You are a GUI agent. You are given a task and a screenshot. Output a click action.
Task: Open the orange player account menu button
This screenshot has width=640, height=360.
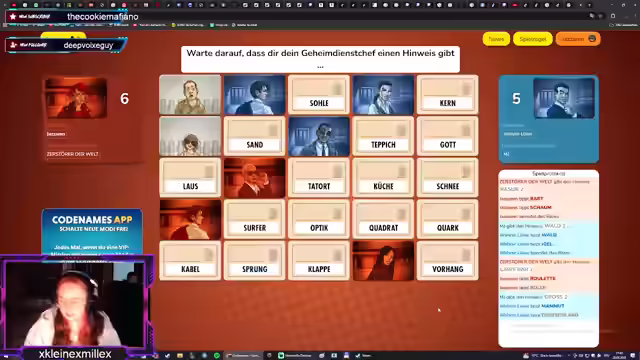(578, 39)
